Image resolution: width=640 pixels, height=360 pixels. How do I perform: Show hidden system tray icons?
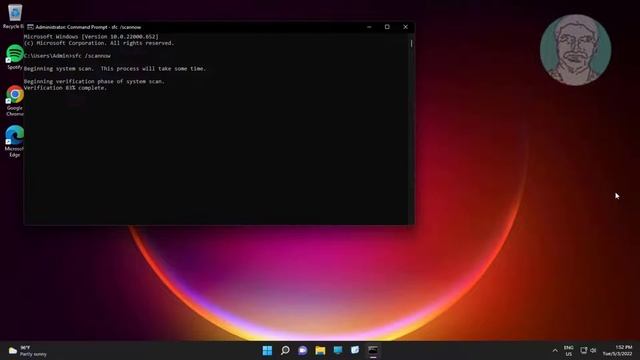[555, 351]
